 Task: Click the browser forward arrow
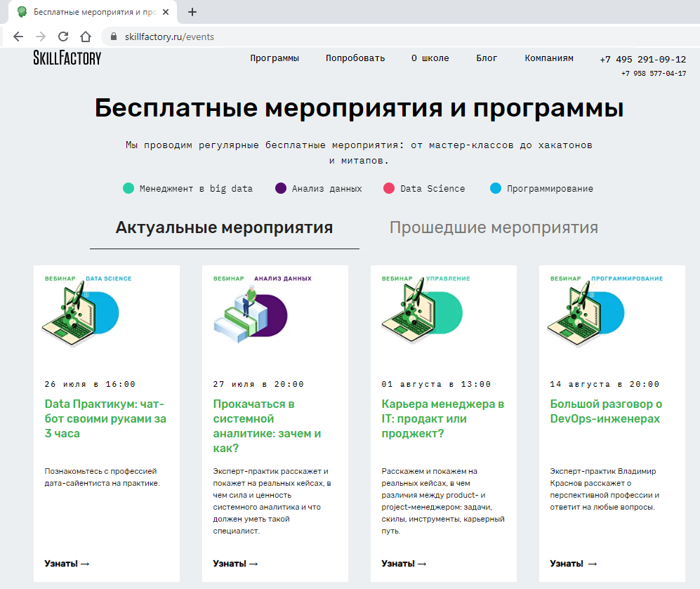(41, 36)
